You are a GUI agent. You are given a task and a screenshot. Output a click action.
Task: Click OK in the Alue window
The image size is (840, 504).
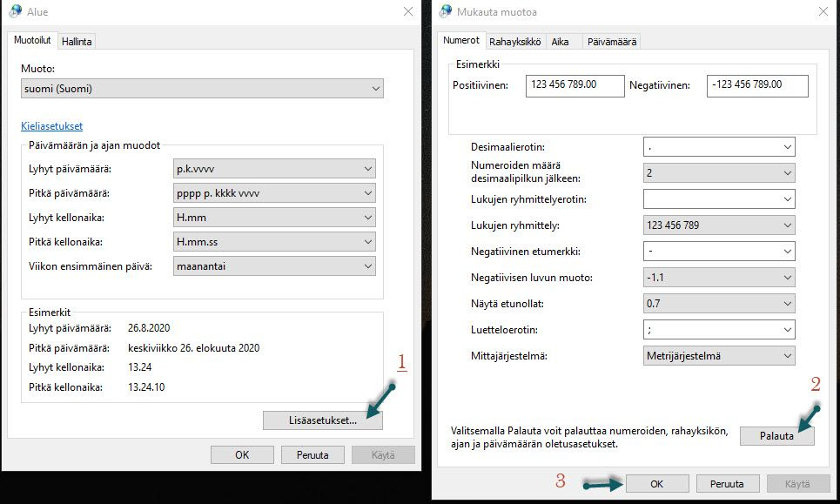point(242,454)
